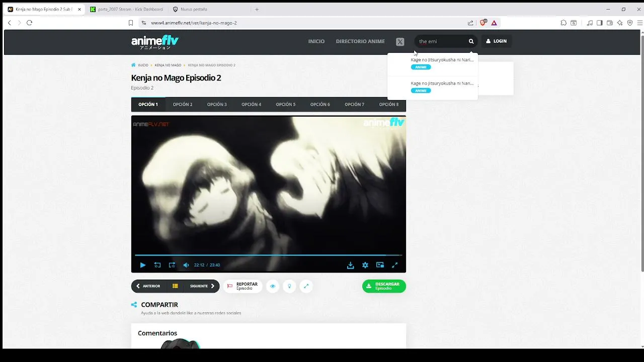Screen dimensions: 644x362
Task: Open episode list icon between Anterior and Siguiente
Action: click(x=175, y=286)
